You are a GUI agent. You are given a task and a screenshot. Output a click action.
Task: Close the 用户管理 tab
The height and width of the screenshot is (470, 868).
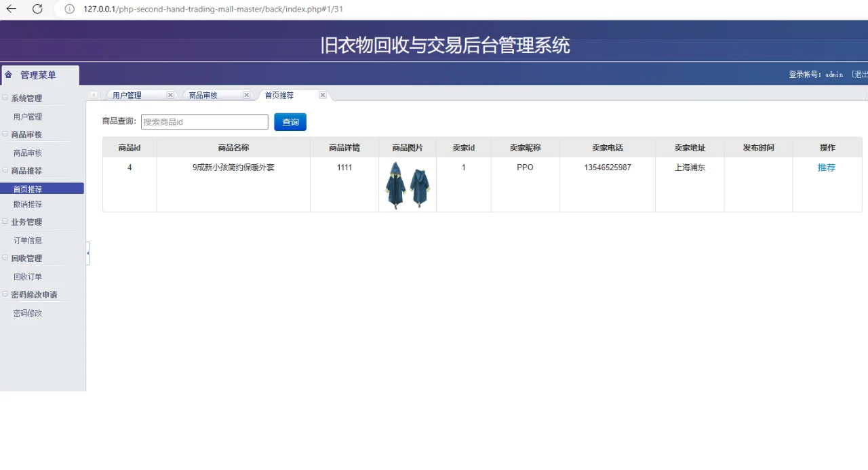coord(170,95)
